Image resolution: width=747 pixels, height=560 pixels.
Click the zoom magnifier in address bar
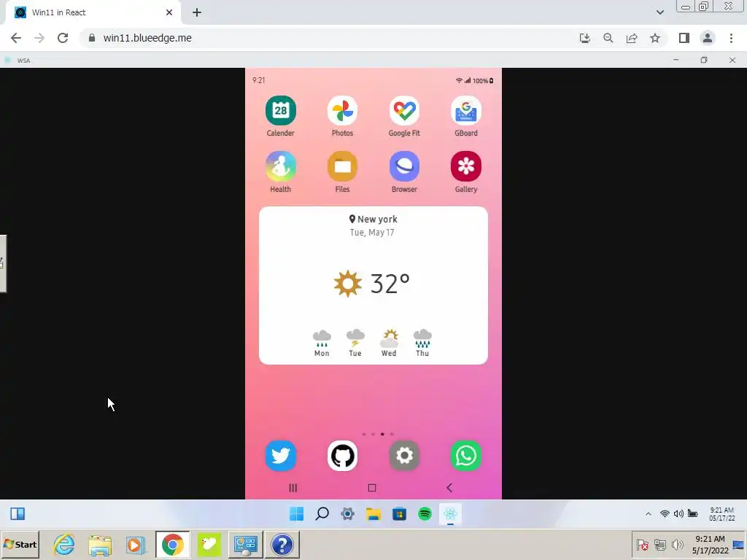click(x=608, y=38)
